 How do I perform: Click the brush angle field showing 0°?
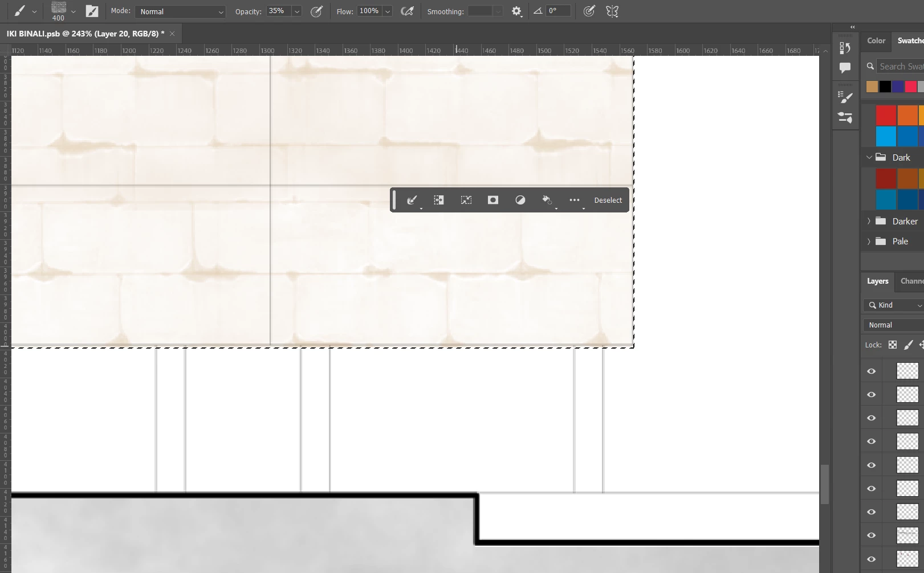[558, 11]
